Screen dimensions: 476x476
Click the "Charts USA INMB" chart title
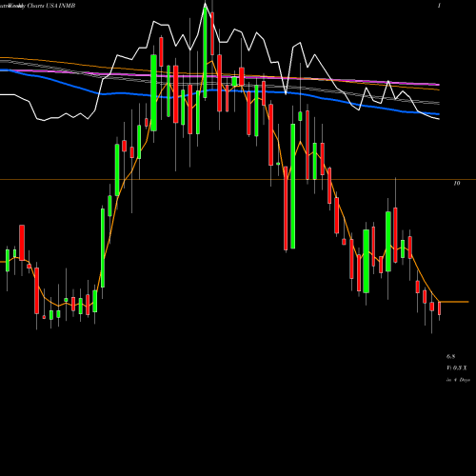point(50,6)
